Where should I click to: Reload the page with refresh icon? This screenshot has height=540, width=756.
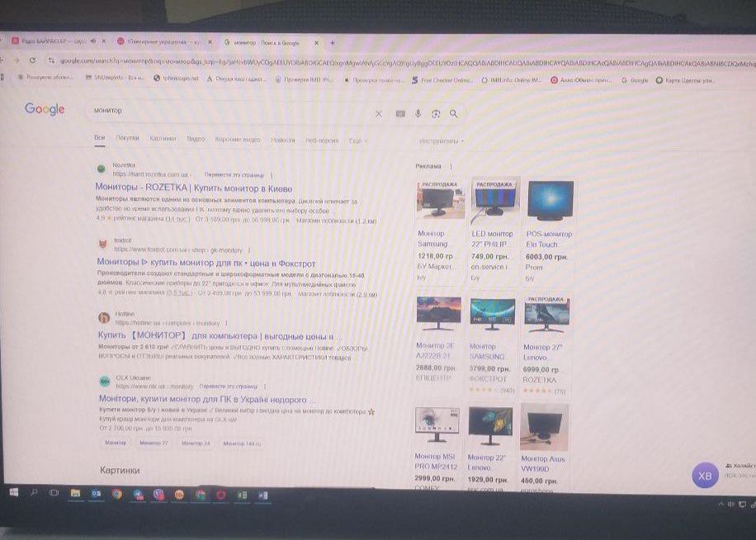point(33,60)
